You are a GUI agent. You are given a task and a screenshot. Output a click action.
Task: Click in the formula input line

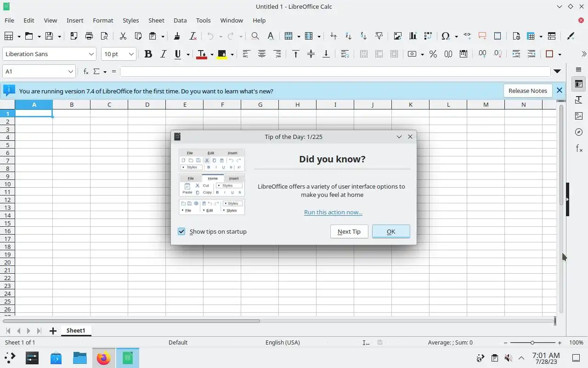[x=335, y=71]
